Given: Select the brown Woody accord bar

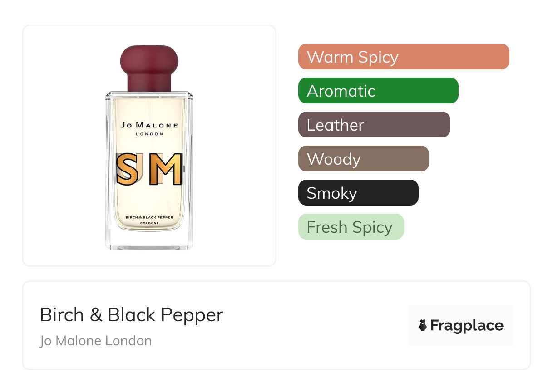Looking at the screenshot, I should click(363, 159).
